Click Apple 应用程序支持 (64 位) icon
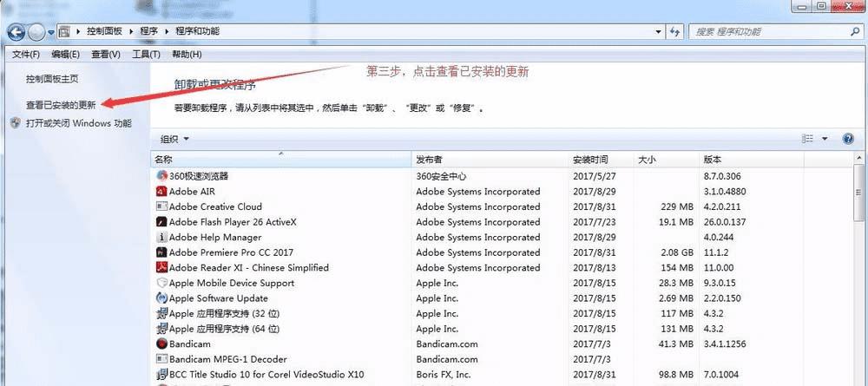This screenshot has width=868, height=386. (x=161, y=329)
